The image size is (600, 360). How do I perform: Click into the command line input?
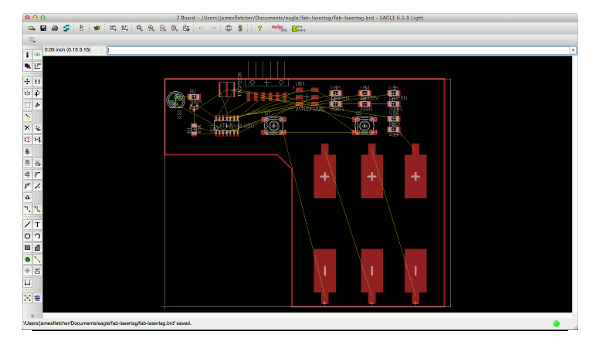(338, 50)
